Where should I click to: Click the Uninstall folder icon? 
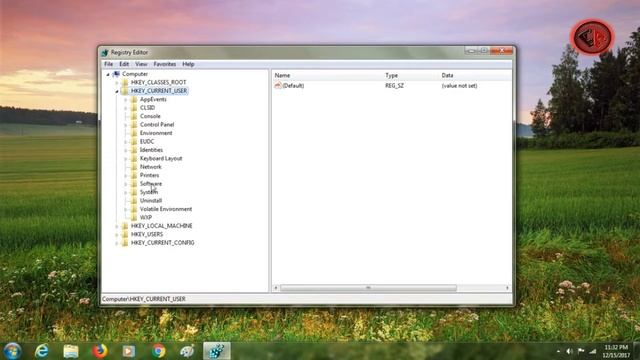coord(134,200)
